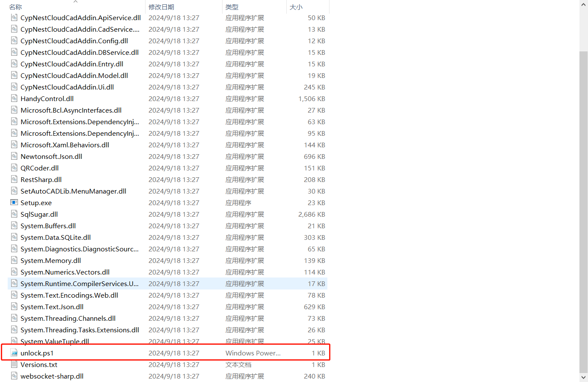Viewport: 588px width, 382px height.
Task: Select System.Threading.Tasks.Extensions.dll file name
Action: pyautogui.click(x=80, y=330)
